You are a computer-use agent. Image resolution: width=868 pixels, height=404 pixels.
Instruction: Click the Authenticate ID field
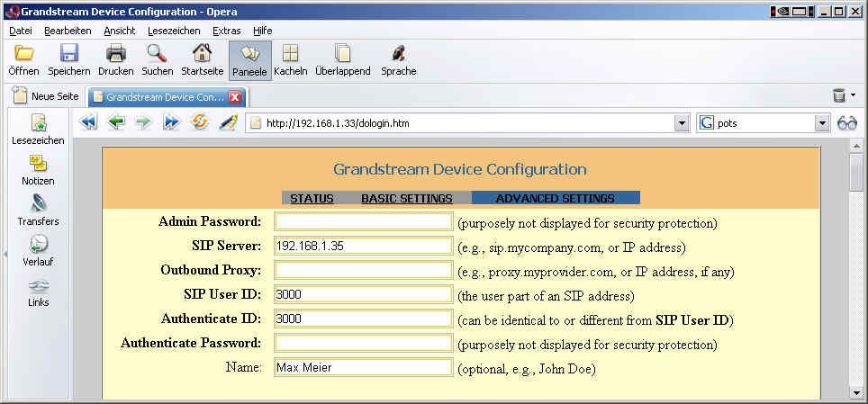coord(364,319)
